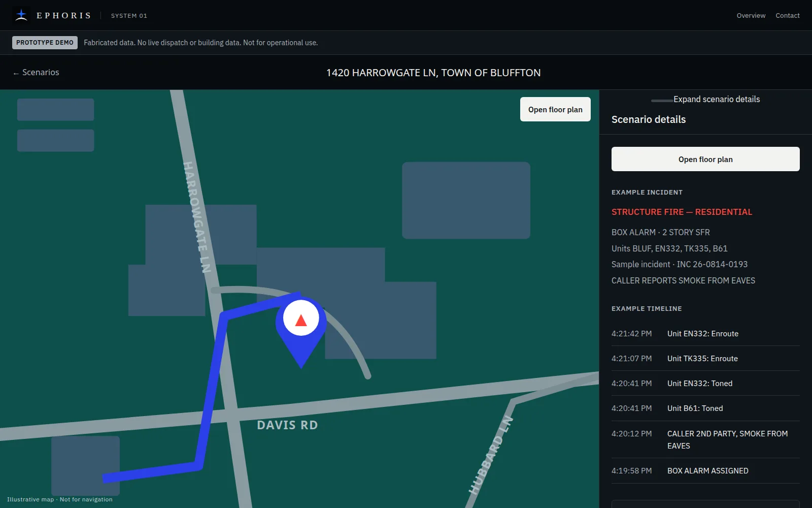Click the Ephoris star logo icon
The image size is (812, 508).
click(21, 15)
